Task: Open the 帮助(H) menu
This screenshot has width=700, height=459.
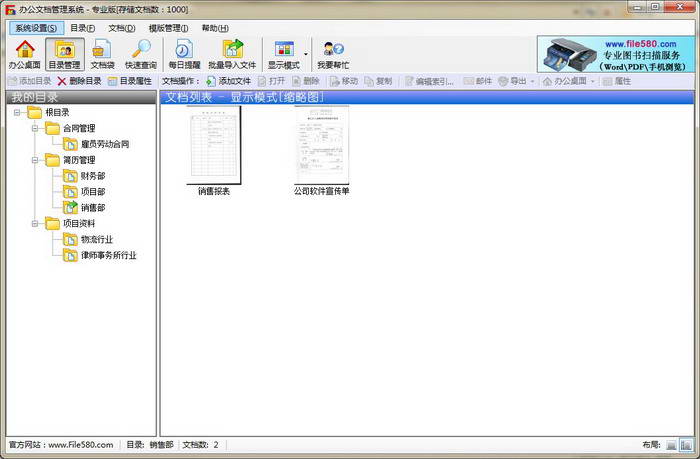Action: (215, 28)
